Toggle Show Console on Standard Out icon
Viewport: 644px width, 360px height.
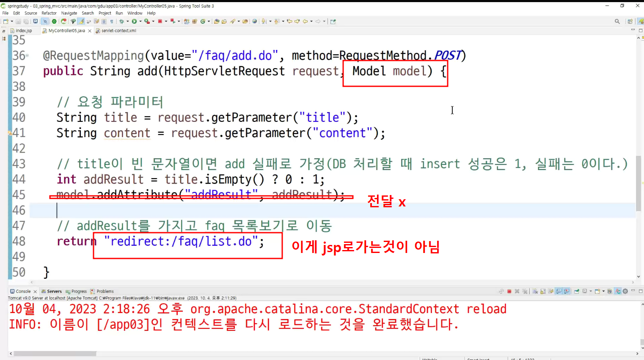pyautogui.click(x=559, y=291)
